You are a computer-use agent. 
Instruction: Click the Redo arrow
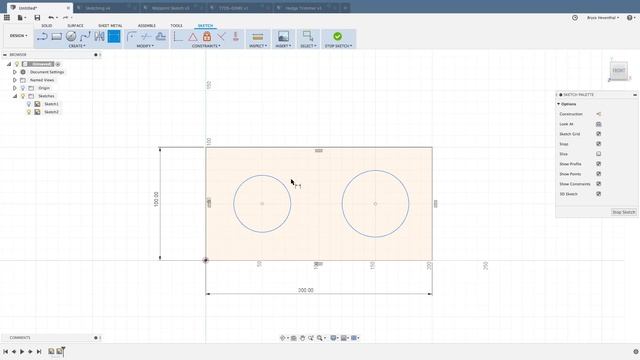pyautogui.click(x=65, y=18)
